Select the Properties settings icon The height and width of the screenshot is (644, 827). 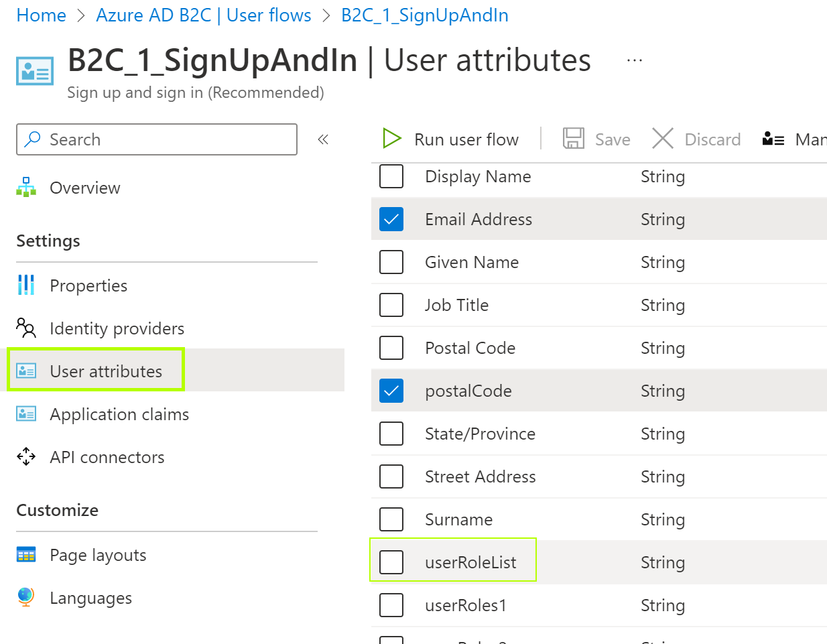26,285
